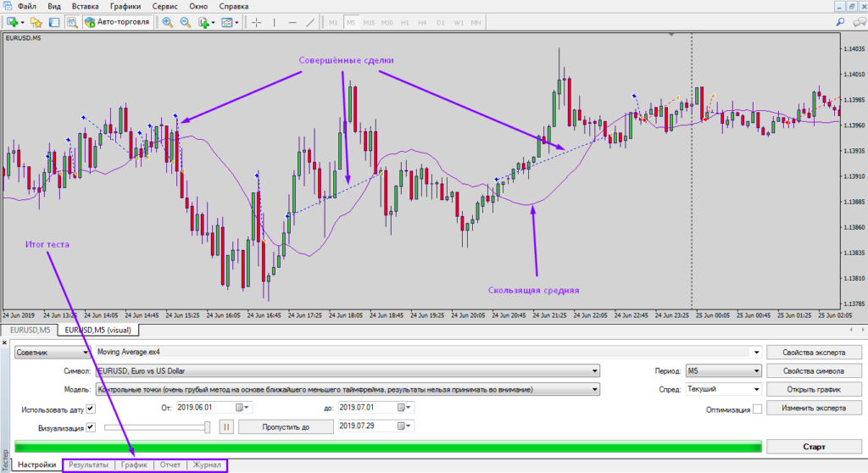Switch to W1 timeframe
This screenshot has height=473, width=868.
[459, 23]
